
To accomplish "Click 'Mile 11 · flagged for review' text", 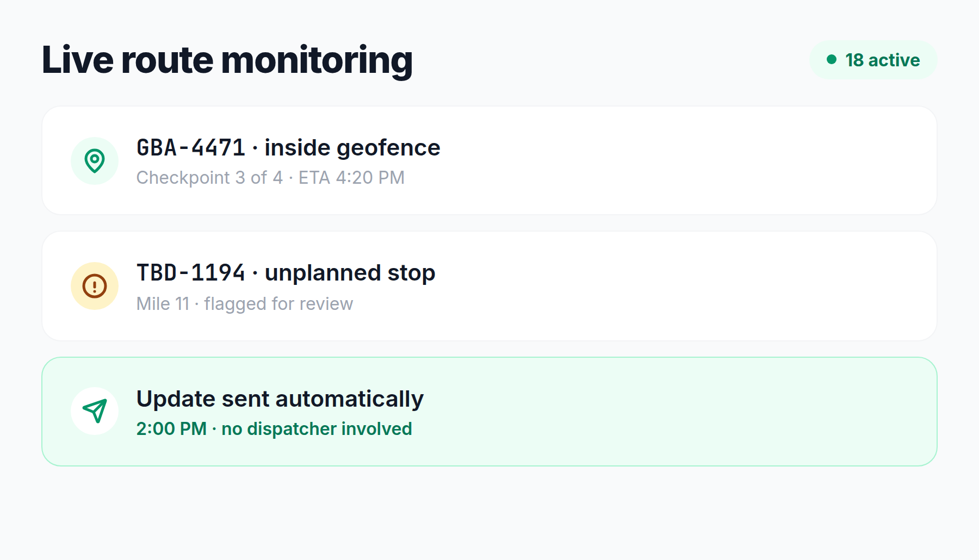I will [x=245, y=303].
